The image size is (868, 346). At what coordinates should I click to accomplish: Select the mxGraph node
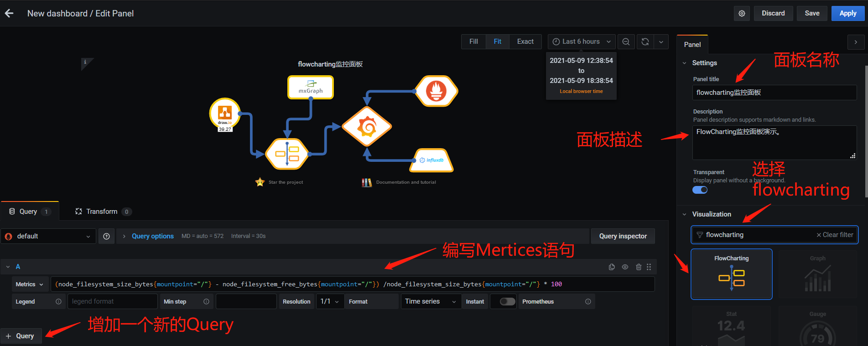[x=311, y=87]
